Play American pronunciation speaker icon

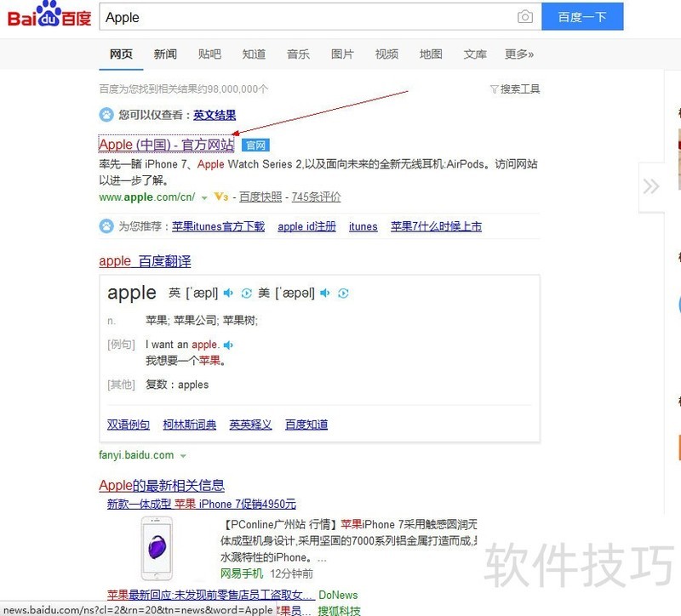click(x=325, y=294)
